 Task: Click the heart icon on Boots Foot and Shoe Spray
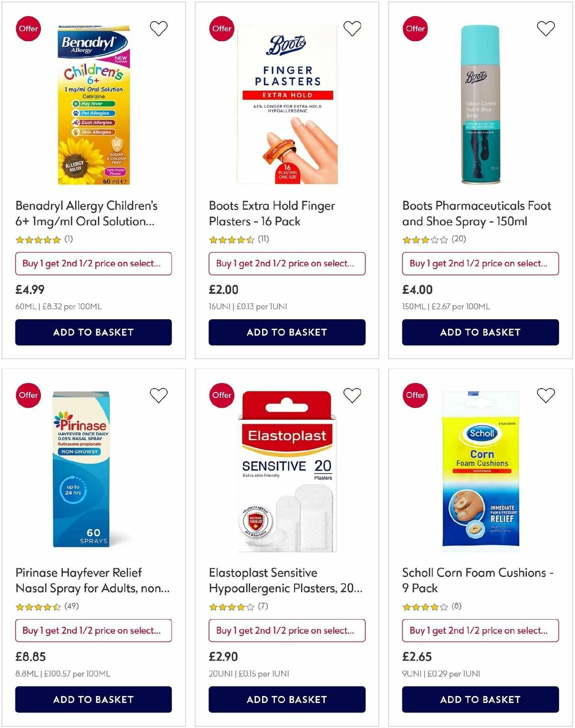545,28
